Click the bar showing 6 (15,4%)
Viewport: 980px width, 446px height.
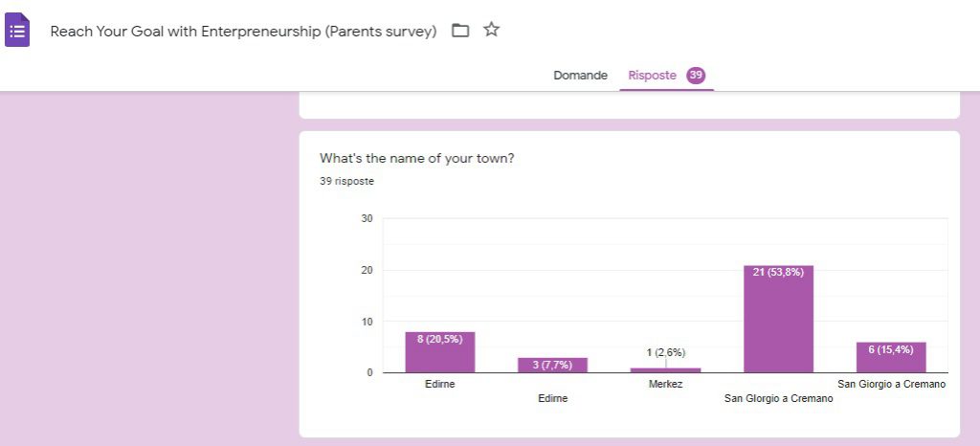(891, 357)
